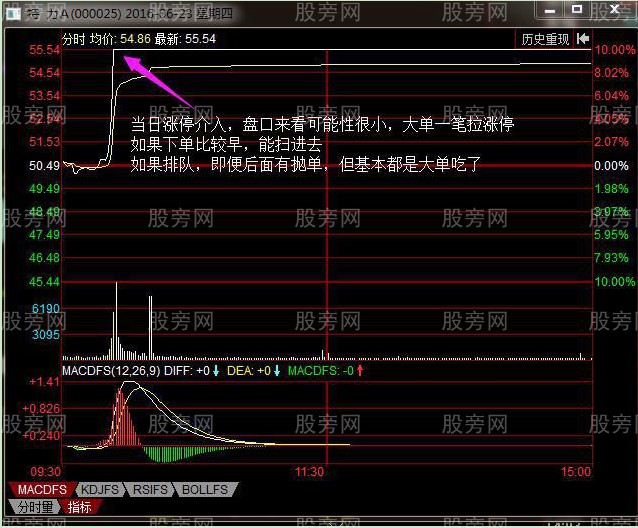
Task: Switch to the KDJFS indicator tab
Action: [100, 489]
